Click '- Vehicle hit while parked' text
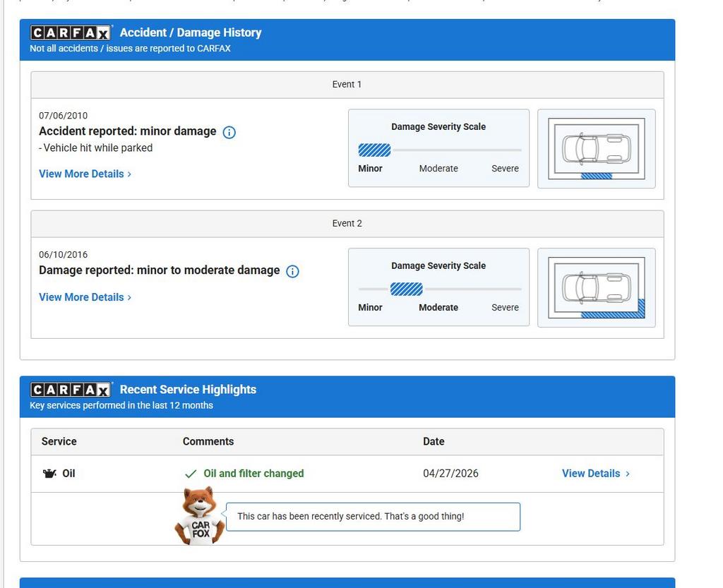723x588 pixels. click(95, 148)
